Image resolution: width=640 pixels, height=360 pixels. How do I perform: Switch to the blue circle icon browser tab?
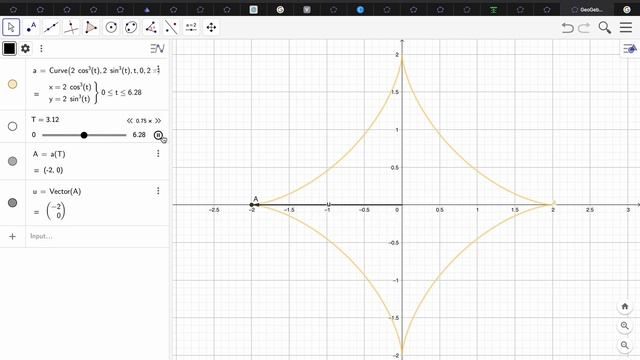click(360, 9)
